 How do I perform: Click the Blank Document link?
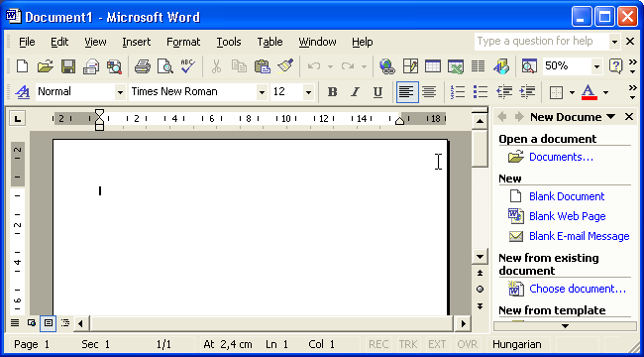click(567, 196)
